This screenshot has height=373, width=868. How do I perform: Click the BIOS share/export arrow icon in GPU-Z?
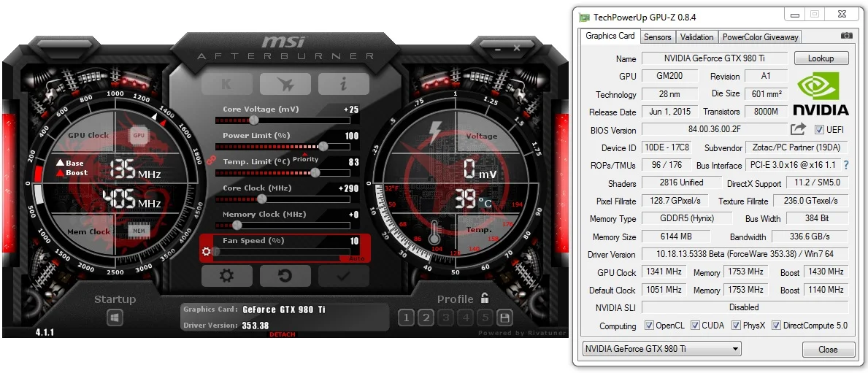[798, 129]
